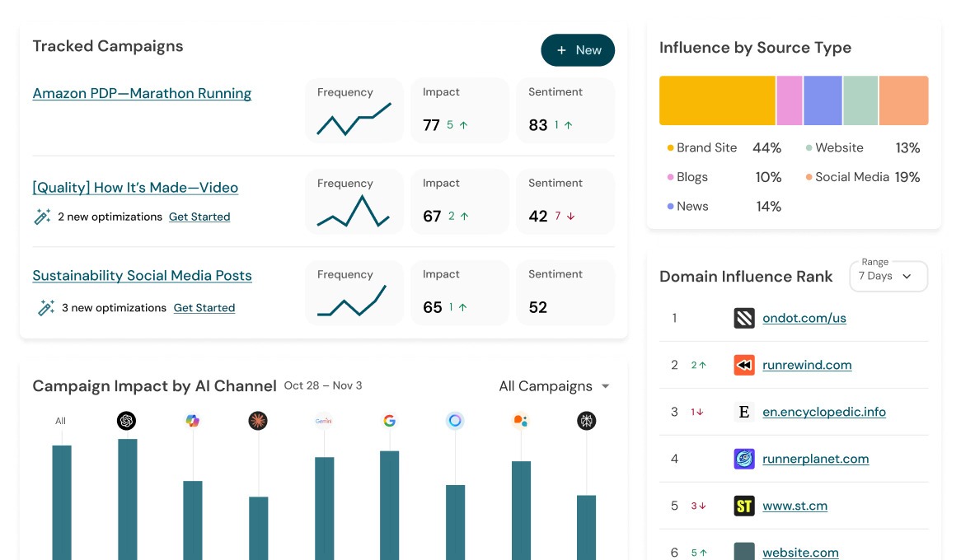
Task: Click the en.encyclopedic.info E favicon
Action: click(744, 412)
